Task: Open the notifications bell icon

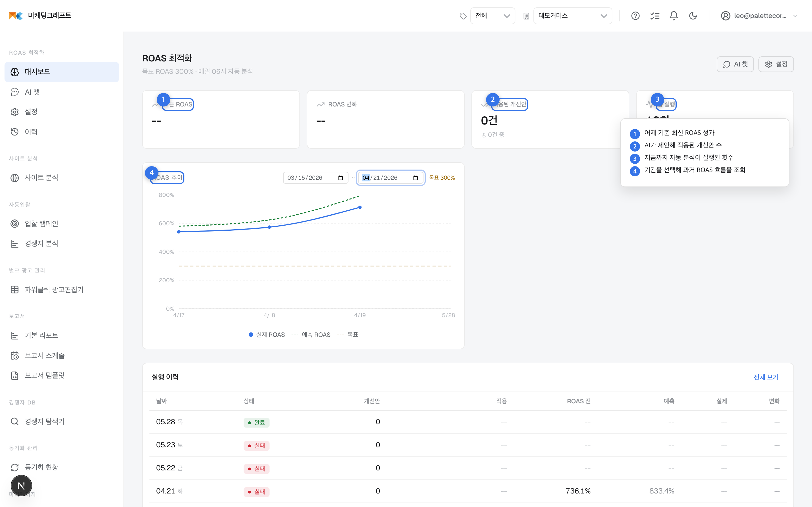Action: (x=673, y=16)
